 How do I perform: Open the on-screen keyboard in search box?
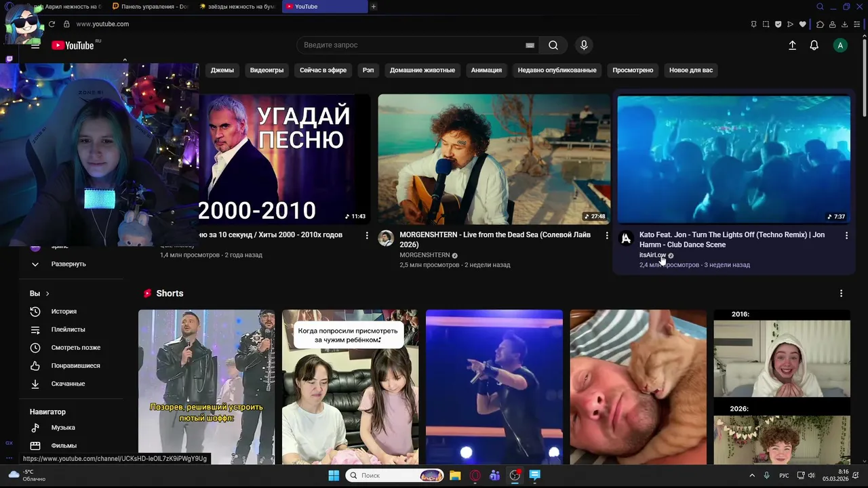click(x=530, y=45)
